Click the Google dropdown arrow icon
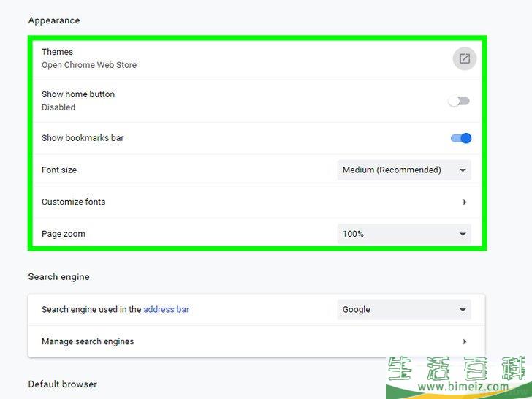The image size is (532, 399). (463, 310)
